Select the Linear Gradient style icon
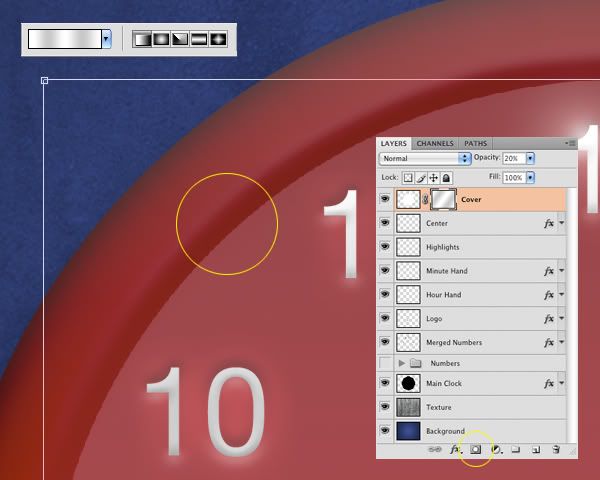 [x=142, y=39]
